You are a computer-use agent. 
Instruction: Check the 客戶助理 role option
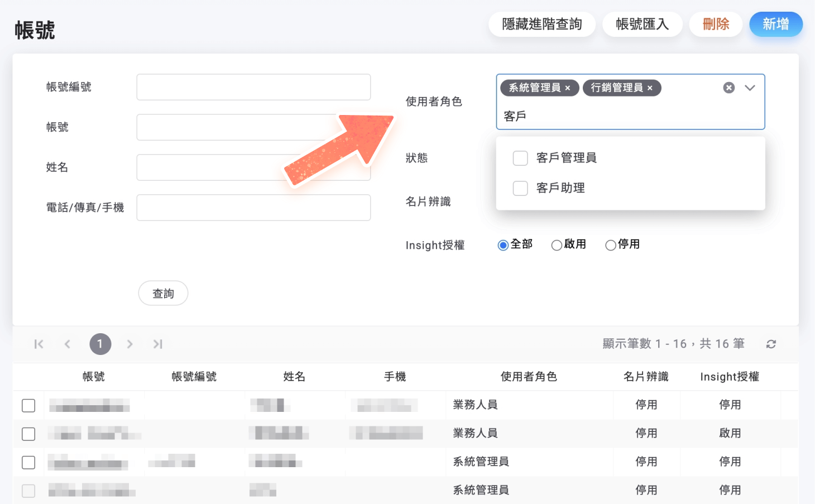tap(520, 188)
